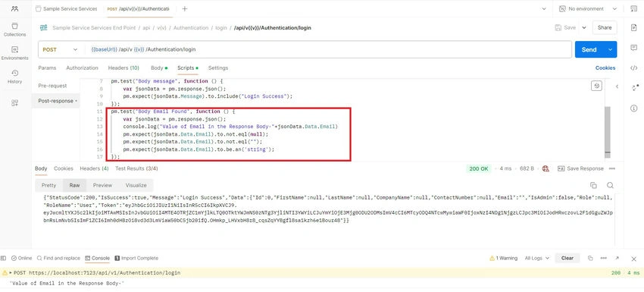Switch to the Authorization tab
Viewport: 644px width, 292px height.
pyautogui.click(x=82, y=68)
